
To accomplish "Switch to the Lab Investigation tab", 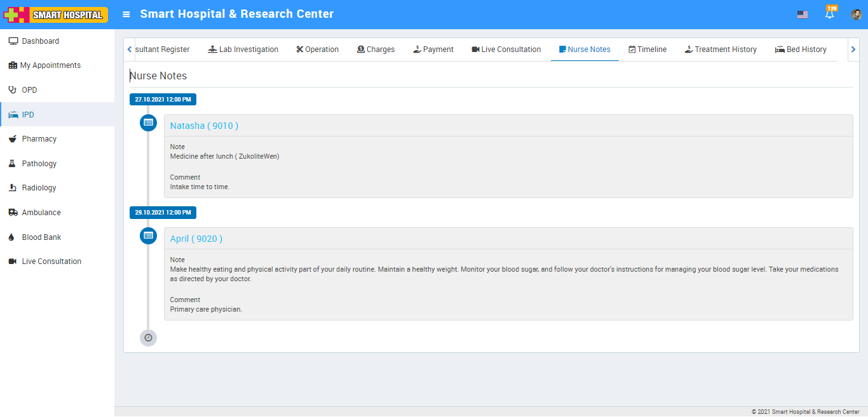I will tap(243, 50).
